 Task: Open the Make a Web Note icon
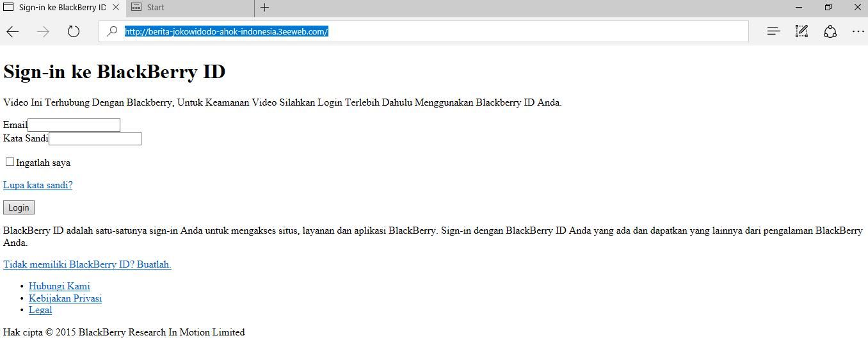pyautogui.click(x=801, y=31)
